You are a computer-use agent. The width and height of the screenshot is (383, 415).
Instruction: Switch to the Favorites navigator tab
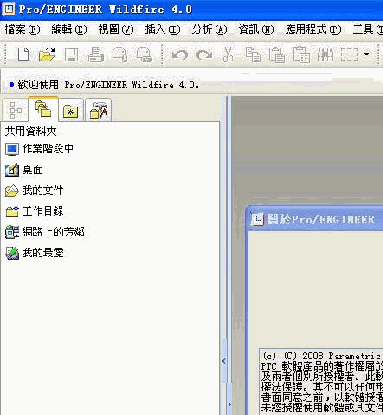(71, 111)
